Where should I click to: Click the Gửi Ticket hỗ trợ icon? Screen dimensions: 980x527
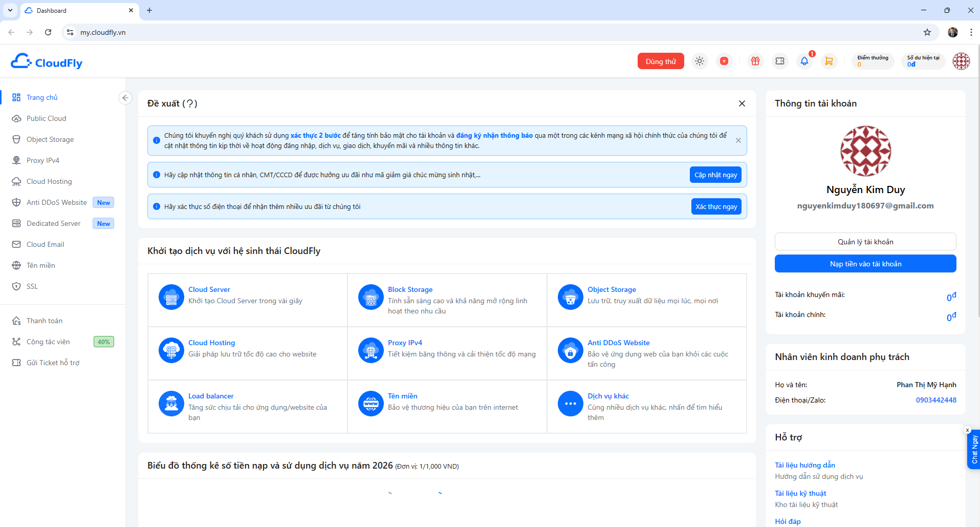(16, 363)
